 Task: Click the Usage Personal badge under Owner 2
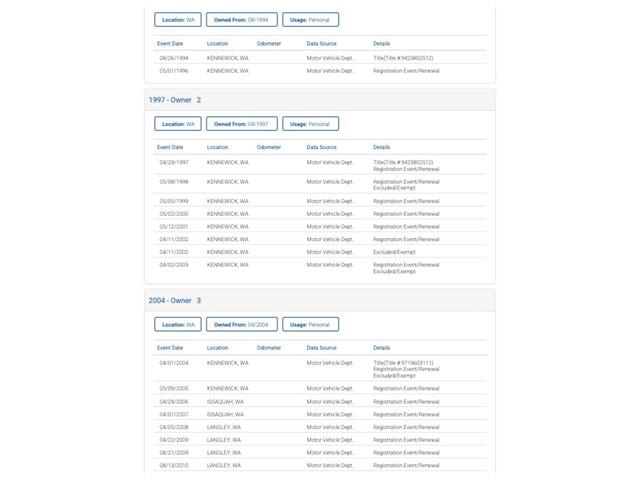pyautogui.click(x=310, y=124)
